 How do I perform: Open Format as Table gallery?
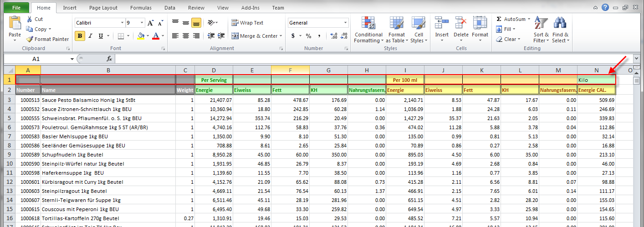pyautogui.click(x=396, y=30)
